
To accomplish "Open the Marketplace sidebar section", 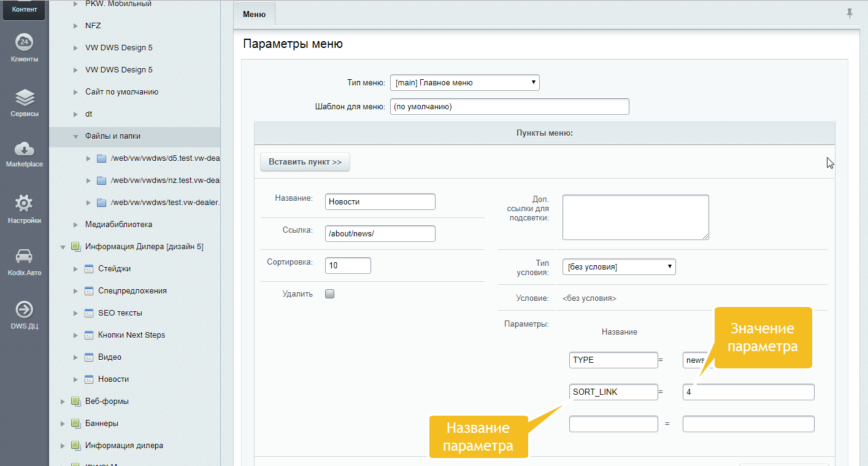I will (x=24, y=155).
